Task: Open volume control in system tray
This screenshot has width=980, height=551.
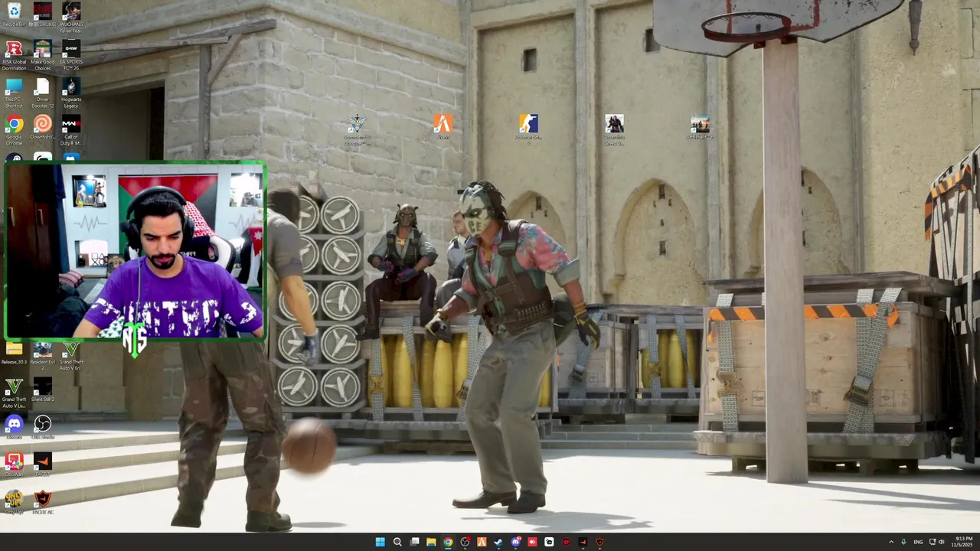Action: [941, 542]
